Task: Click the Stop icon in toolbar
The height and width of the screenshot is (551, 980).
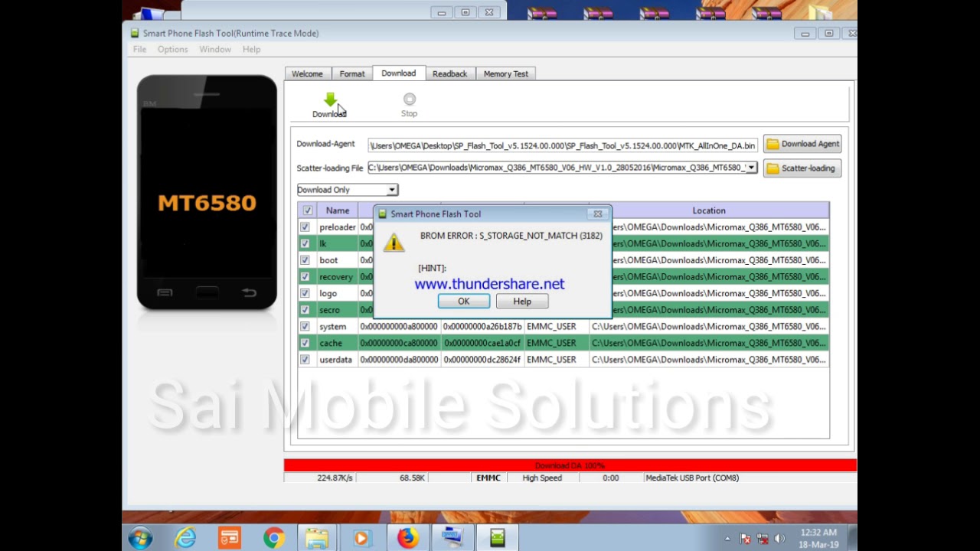Action: (410, 99)
